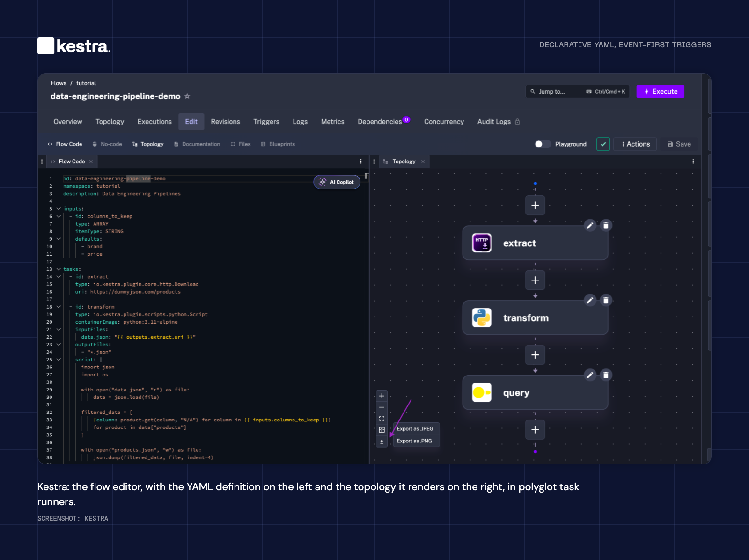Toggle Topology view in the editor toolbar

[148, 144]
